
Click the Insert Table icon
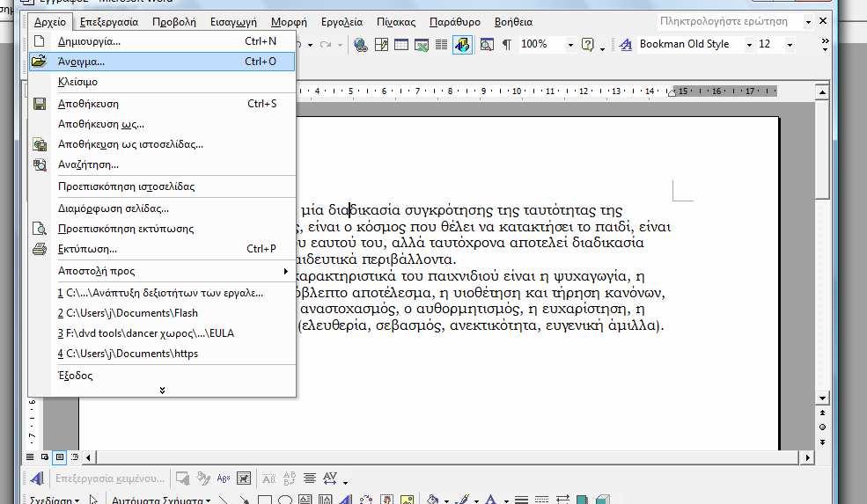401,44
